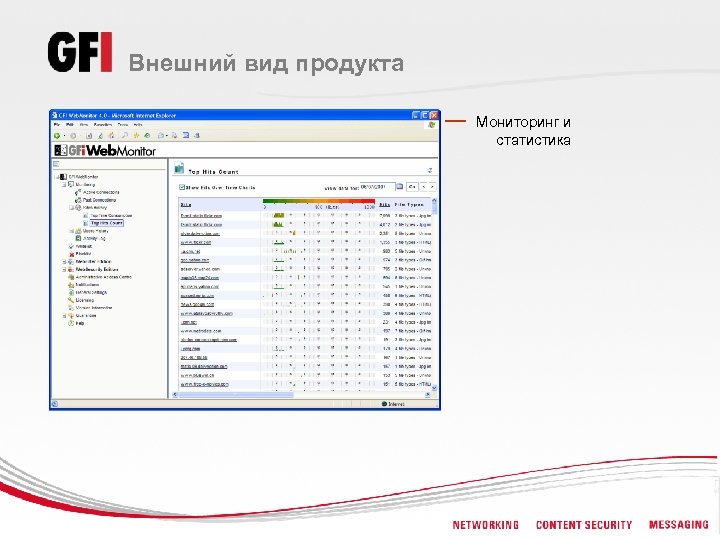Expand the WebFilter Edition node

pyautogui.click(x=64, y=262)
